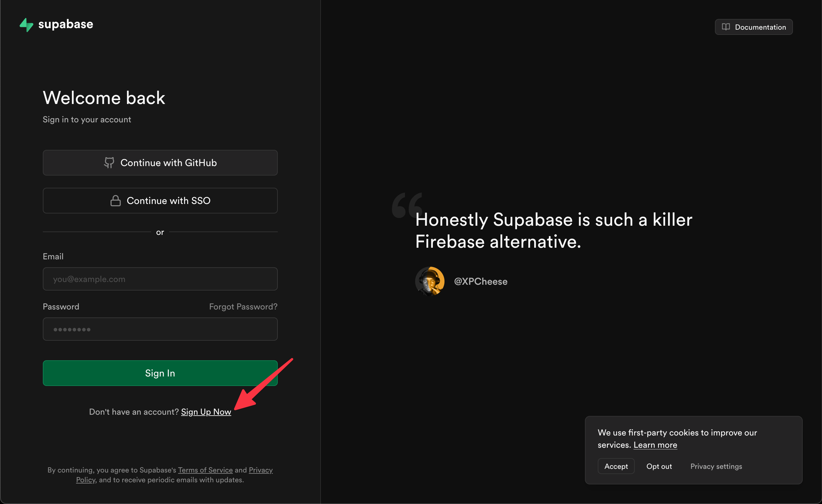Click the book icon beside Documentation

click(x=726, y=27)
